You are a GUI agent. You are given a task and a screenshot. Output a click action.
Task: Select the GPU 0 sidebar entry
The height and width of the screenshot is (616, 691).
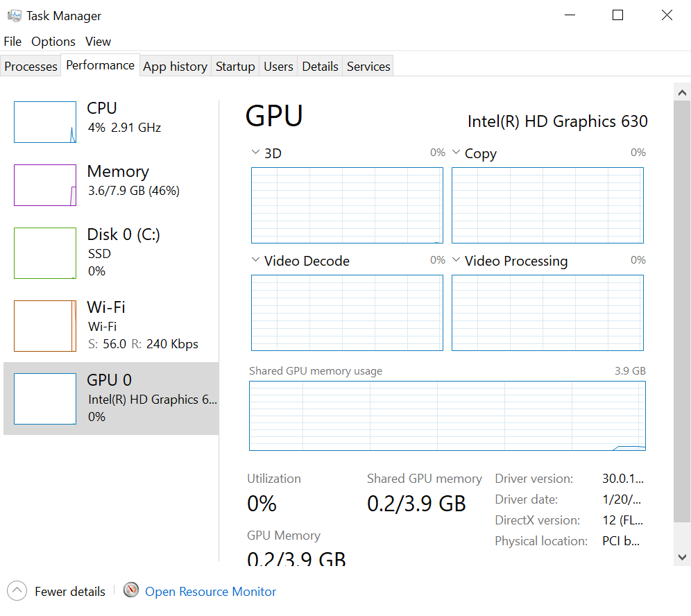[111, 398]
